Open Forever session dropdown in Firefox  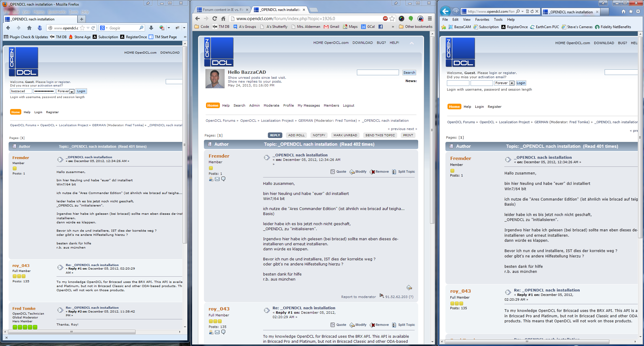[72, 92]
